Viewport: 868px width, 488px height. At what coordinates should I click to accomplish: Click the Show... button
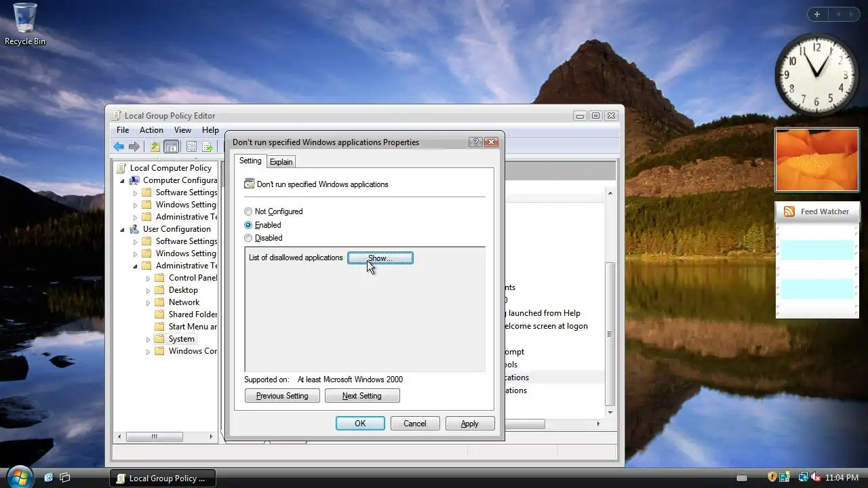coord(380,258)
